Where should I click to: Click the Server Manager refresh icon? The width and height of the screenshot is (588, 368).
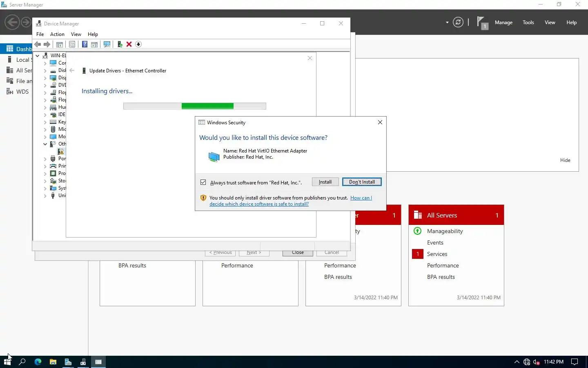pyautogui.click(x=458, y=22)
